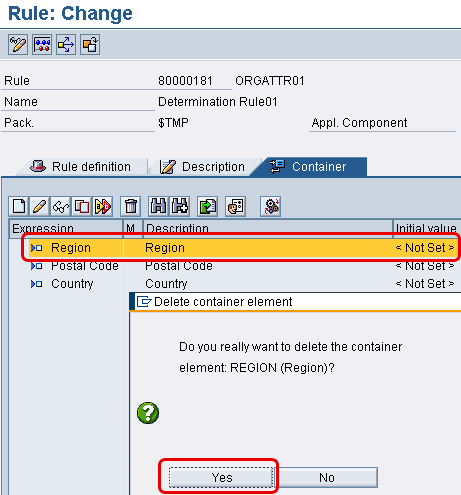Click the trash can delete icon
The image size is (461, 495).
pos(130,206)
